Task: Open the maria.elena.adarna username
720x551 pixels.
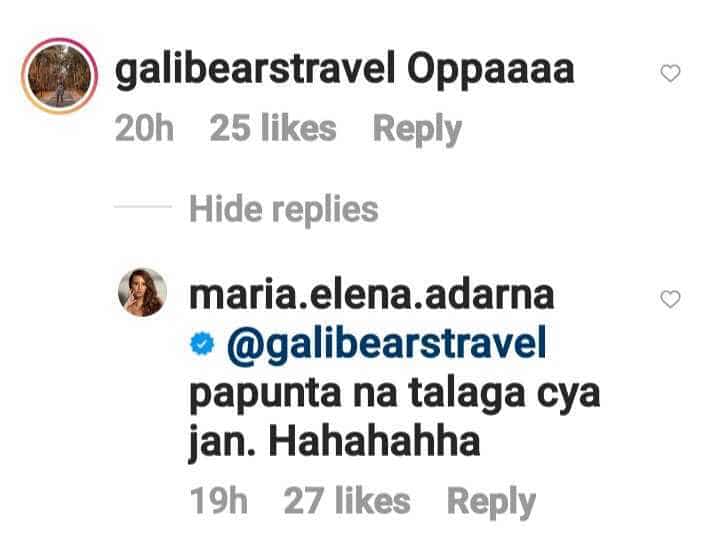Action: [x=372, y=296]
